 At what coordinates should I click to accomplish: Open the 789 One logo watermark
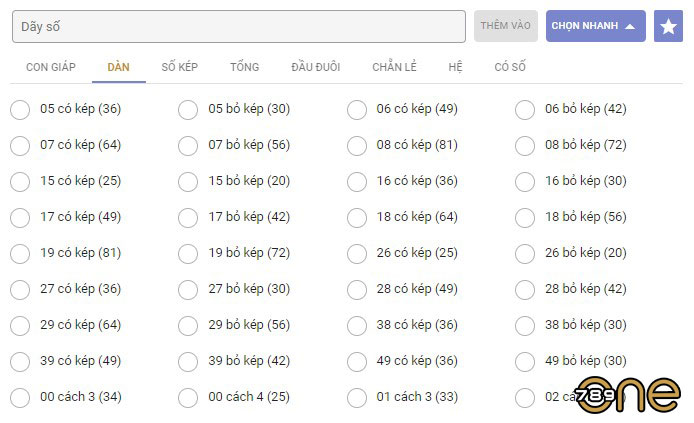click(x=628, y=395)
